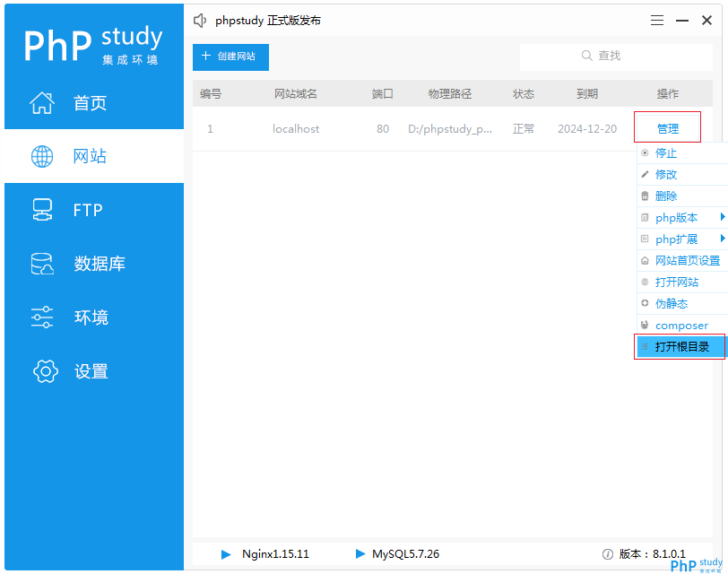Click the house icon beside 网站首页设置
The width and height of the screenshot is (728, 574).
(645, 260)
